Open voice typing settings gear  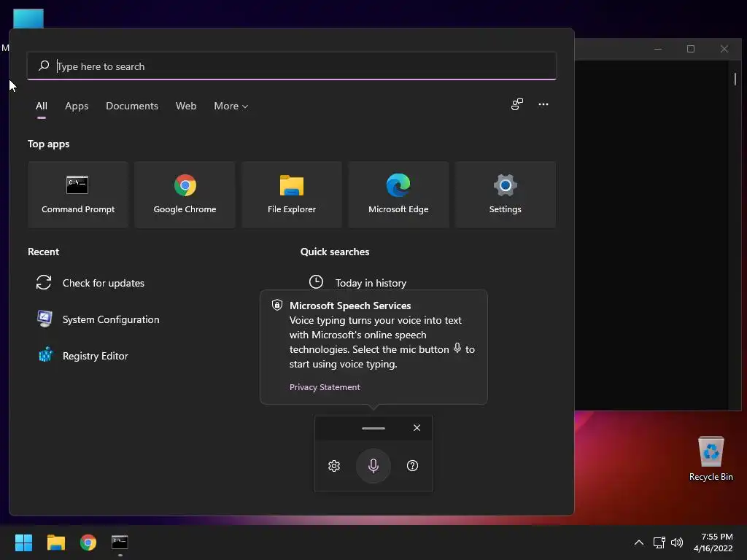click(x=334, y=466)
